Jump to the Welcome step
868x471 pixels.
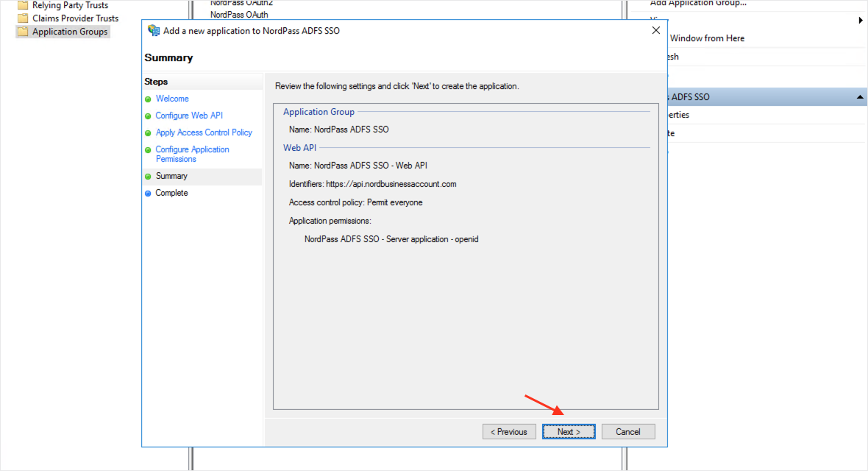(x=172, y=99)
